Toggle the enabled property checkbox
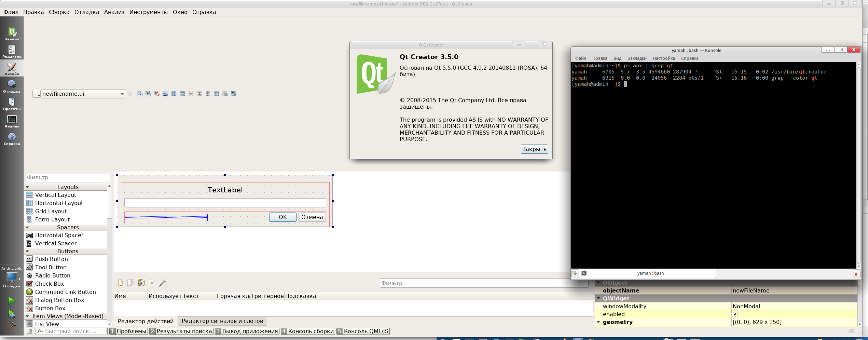 click(735, 314)
